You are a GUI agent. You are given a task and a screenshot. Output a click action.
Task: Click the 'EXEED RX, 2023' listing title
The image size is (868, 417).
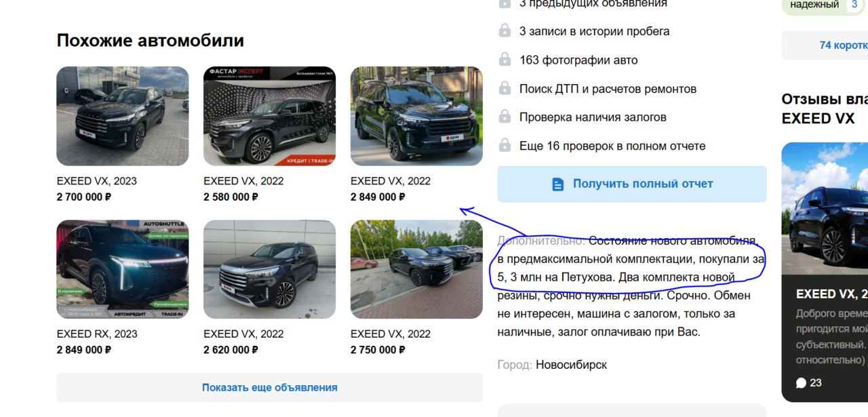(97, 334)
